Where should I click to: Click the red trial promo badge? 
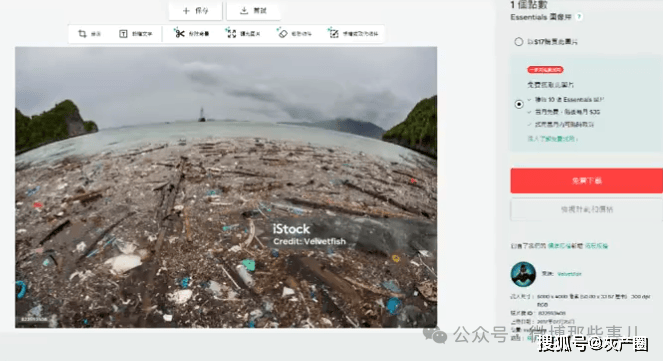pos(545,69)
